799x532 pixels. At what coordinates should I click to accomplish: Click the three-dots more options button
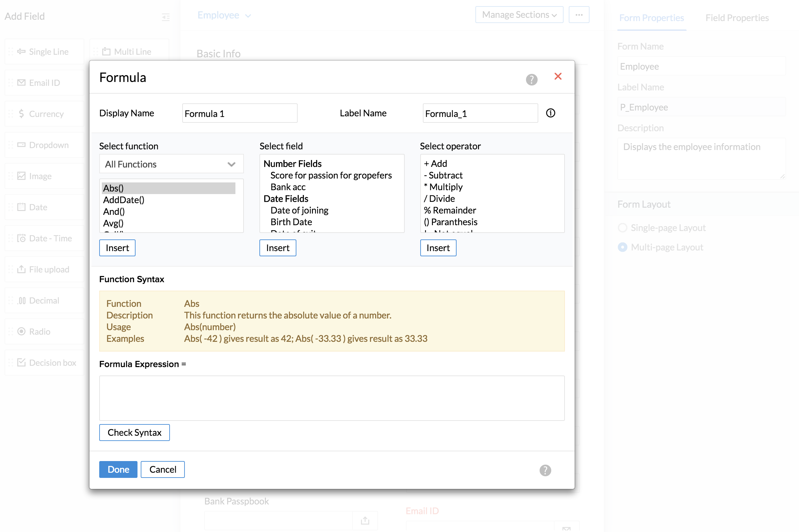pyautogui.click(x=579, y=15)
